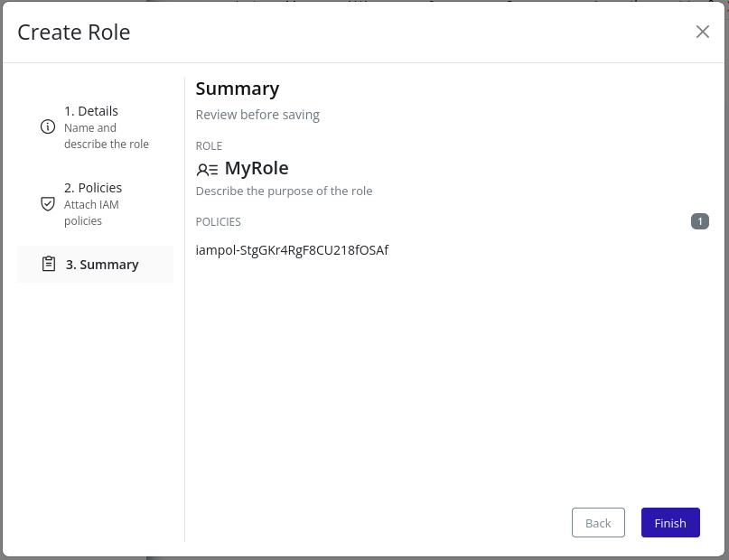Click the POLICIES section label
Image resolution: width=729 pixels, height=560 pixels.
pyautogui.click(x=218, y=221)
